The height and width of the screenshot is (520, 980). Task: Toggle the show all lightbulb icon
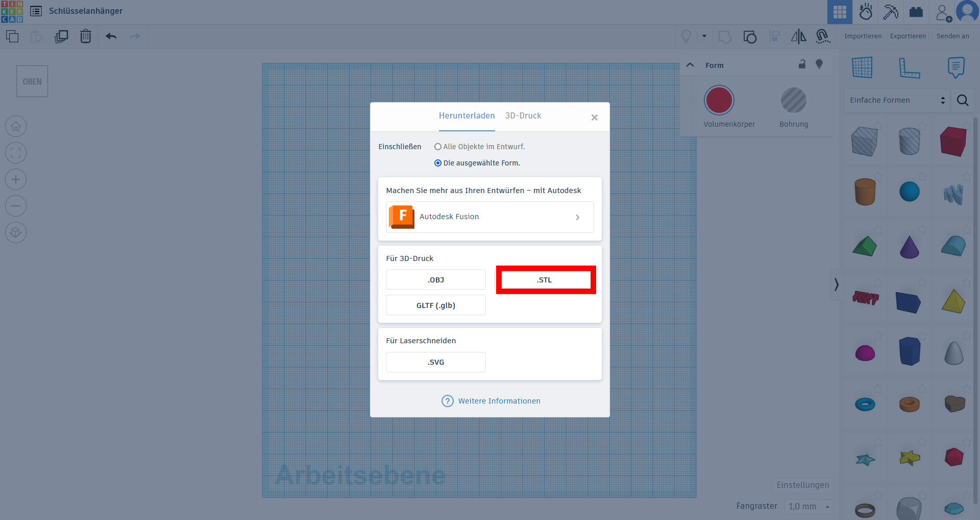(686, 36)
